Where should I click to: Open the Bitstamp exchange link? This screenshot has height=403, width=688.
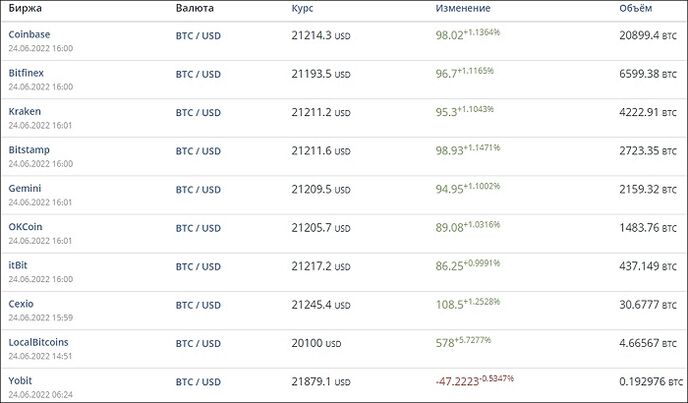[29, 150]
